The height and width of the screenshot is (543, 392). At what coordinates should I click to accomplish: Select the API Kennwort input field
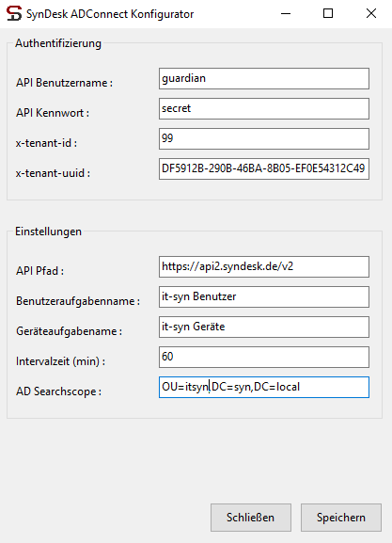pyautogui.click(x=264, y=109)
